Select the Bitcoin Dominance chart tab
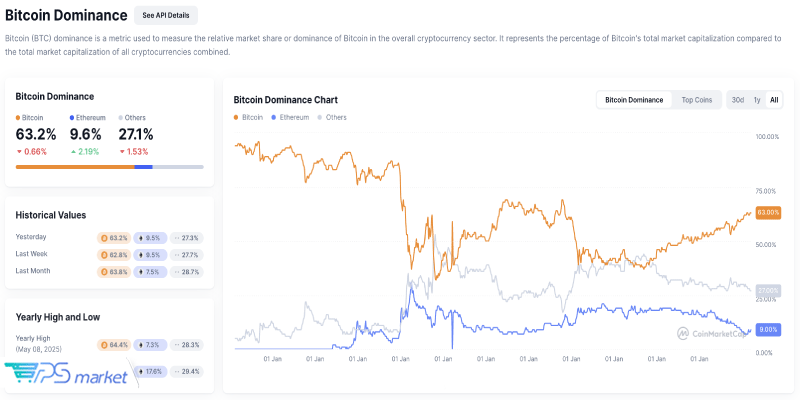The image size is (800, 400). click(x=634, y=100)
